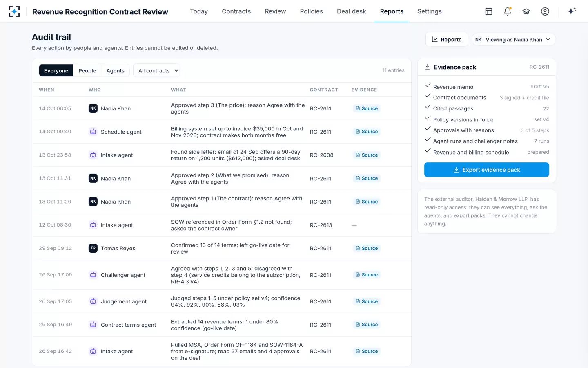Viewport: 588px width, 368px height.
Task: Click Cited passages checklist item
Action: pos(487,108)
